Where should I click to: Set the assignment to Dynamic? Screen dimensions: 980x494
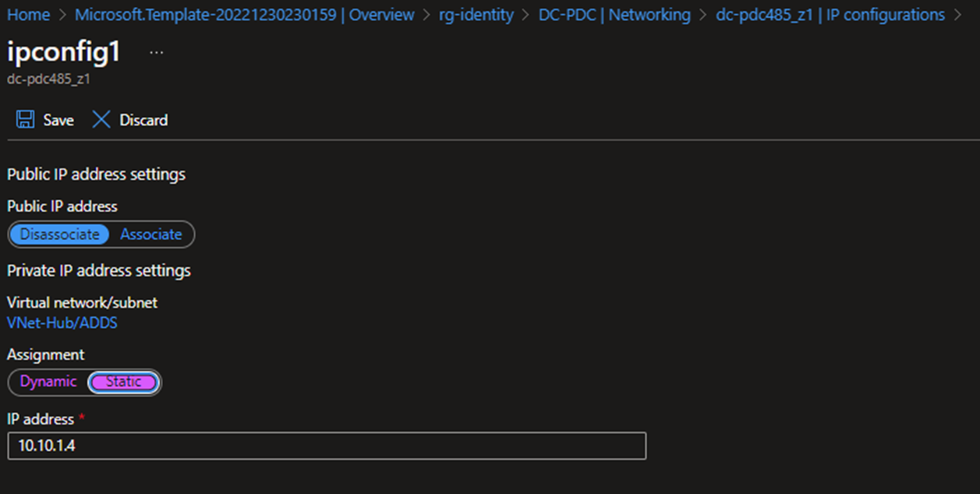pyautogui.click(x=48, y=382)
